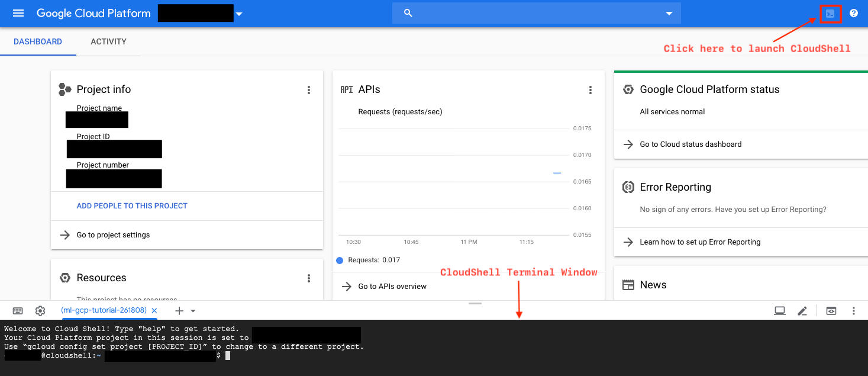The height and width of the screenshot is (376, 868).
Task: Click the Cloud Platform status icon
Action: click(628, 89)
